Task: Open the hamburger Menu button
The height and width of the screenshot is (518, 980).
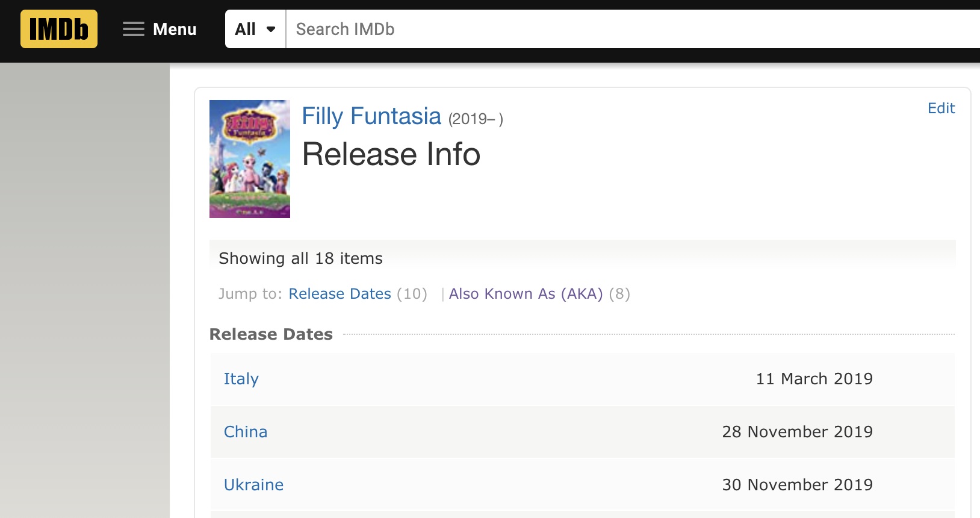Action: [160, 29]
